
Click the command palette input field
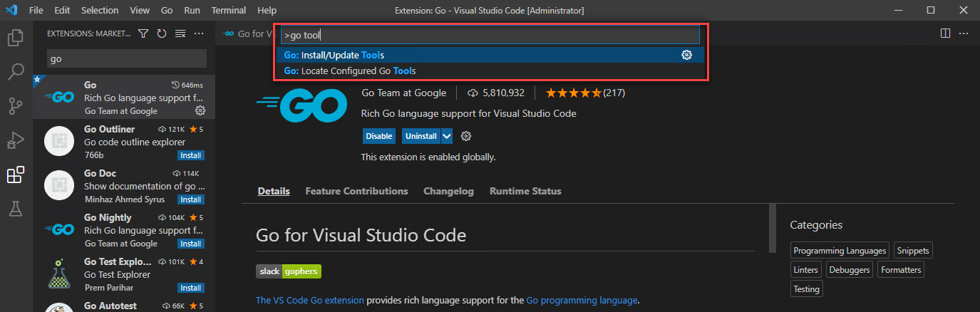point(492,35)
